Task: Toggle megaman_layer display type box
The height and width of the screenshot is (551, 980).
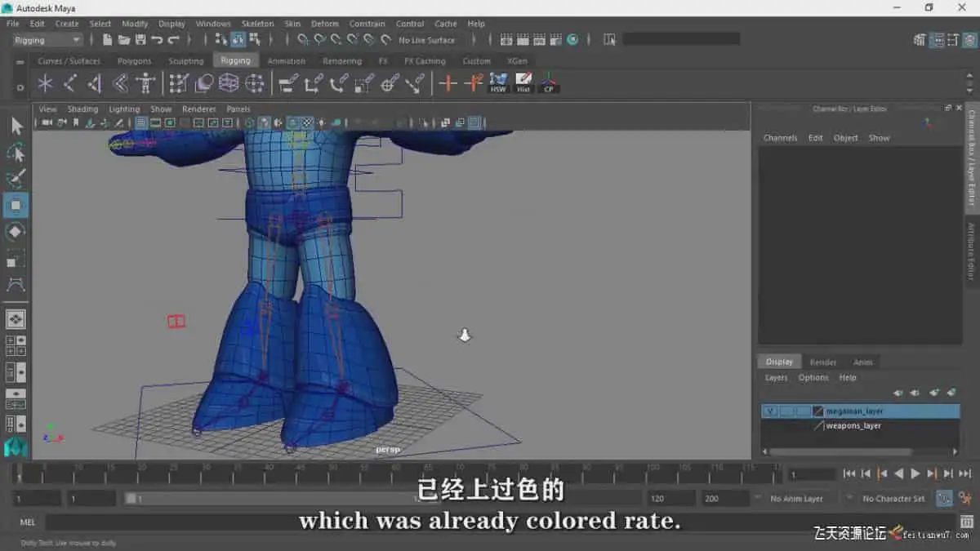Action: (x=804, y=411)
